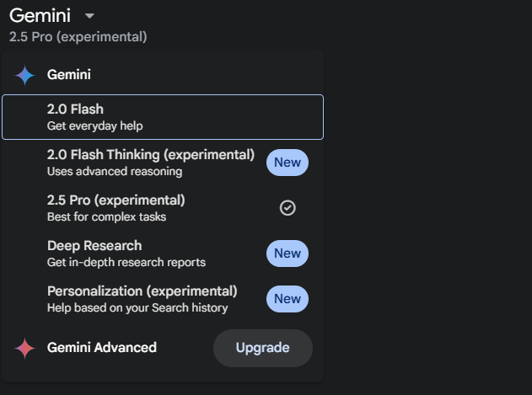Viewport: 532px width, 395px height.
Task: Click the red Gemini Advanced sparkle icon
Action: coord(24,348)
